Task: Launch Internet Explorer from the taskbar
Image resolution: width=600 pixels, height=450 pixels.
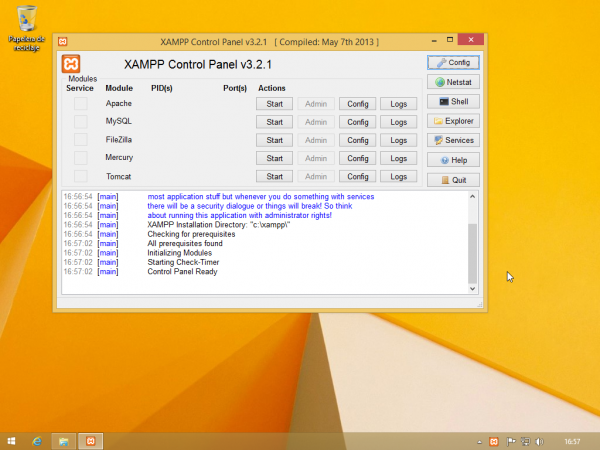Action: click(x=37, y=441)
